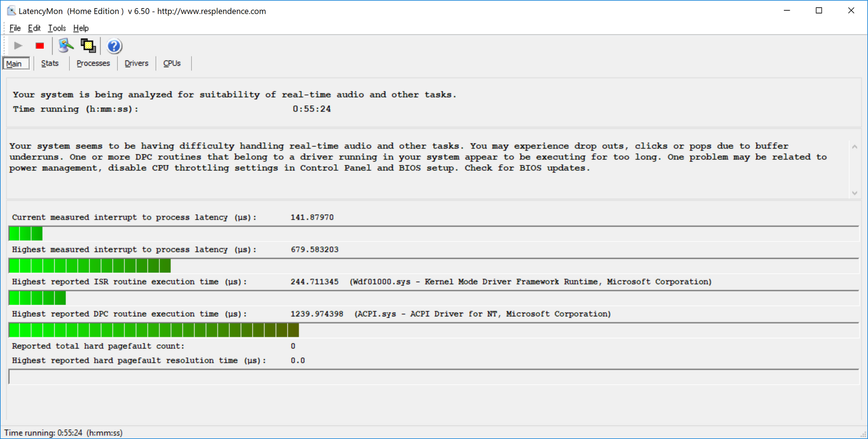Click the 'Time running (h:mm:ss):' label
The width and height of the screenshot is (868, 439).
point(75,109)
